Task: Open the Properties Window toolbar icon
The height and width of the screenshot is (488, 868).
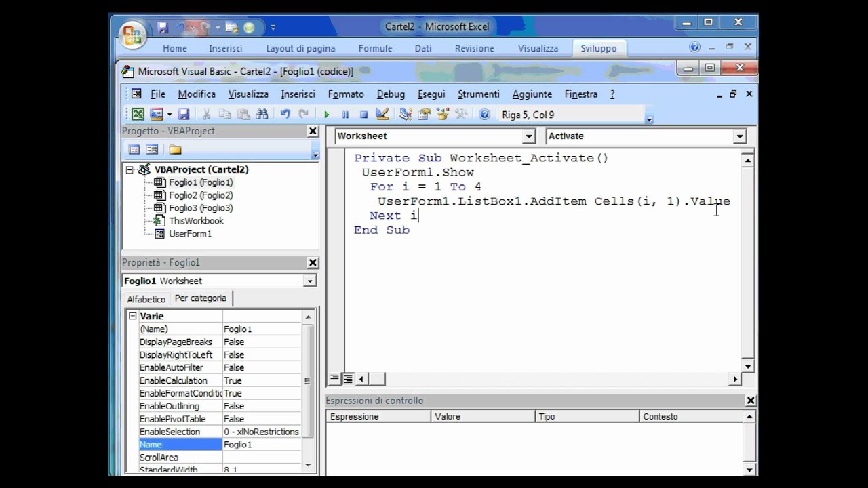Action: point(425,115)
